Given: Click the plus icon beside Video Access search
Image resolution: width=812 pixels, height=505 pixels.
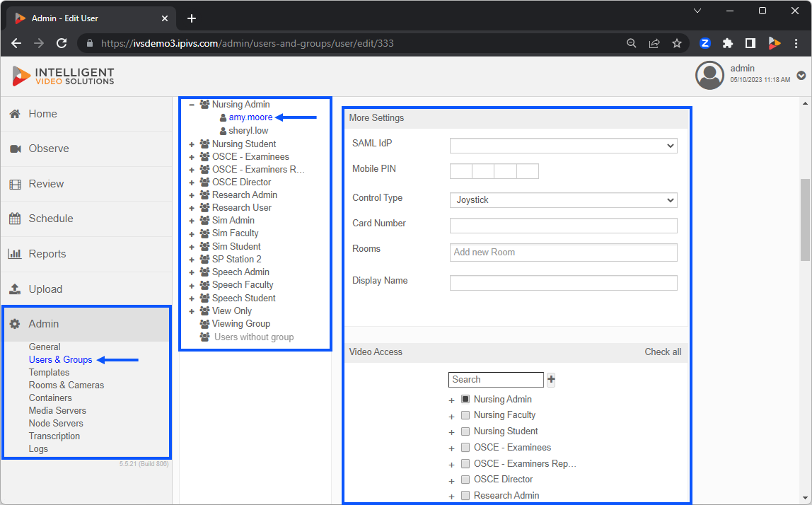Looking at the screenshot, I should click(551, 380).
